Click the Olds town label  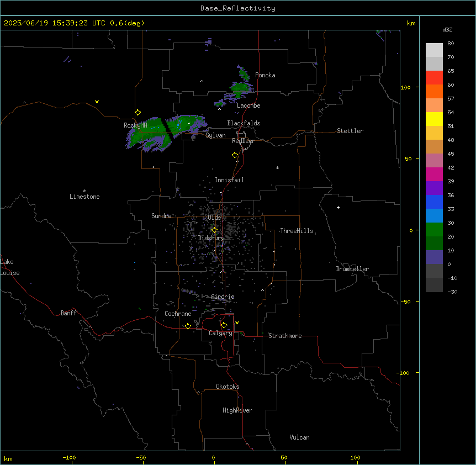pos(214,218)
